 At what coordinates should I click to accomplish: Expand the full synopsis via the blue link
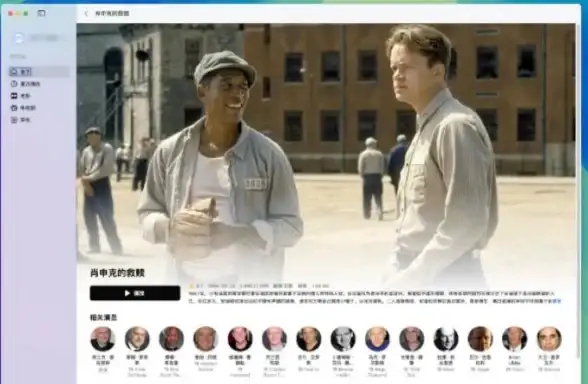(557, 301)
